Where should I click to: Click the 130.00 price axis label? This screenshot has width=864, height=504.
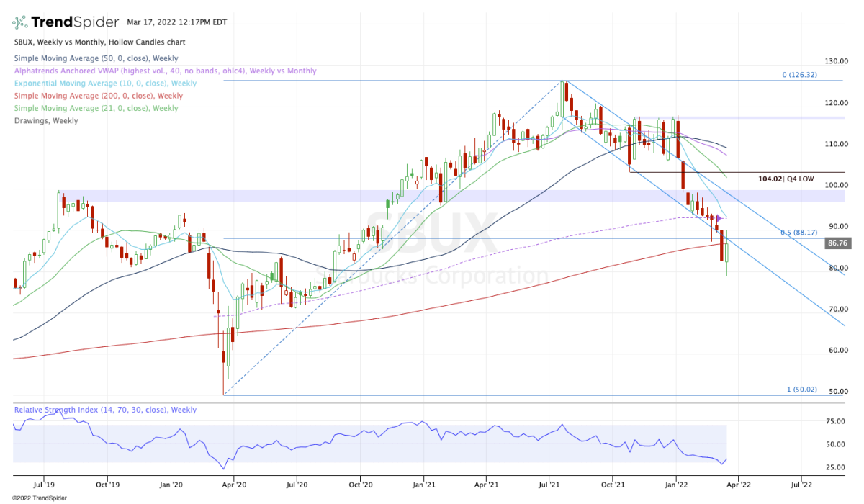838,62
